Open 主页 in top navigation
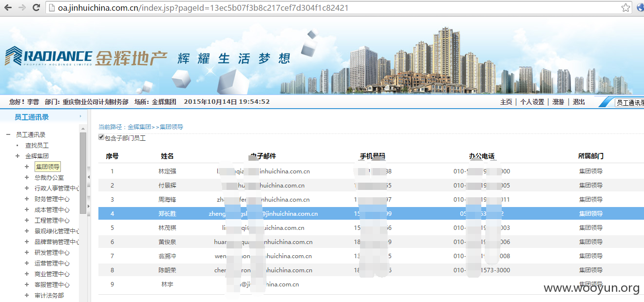This screenshot has width=644, height=302. [506, 102]
